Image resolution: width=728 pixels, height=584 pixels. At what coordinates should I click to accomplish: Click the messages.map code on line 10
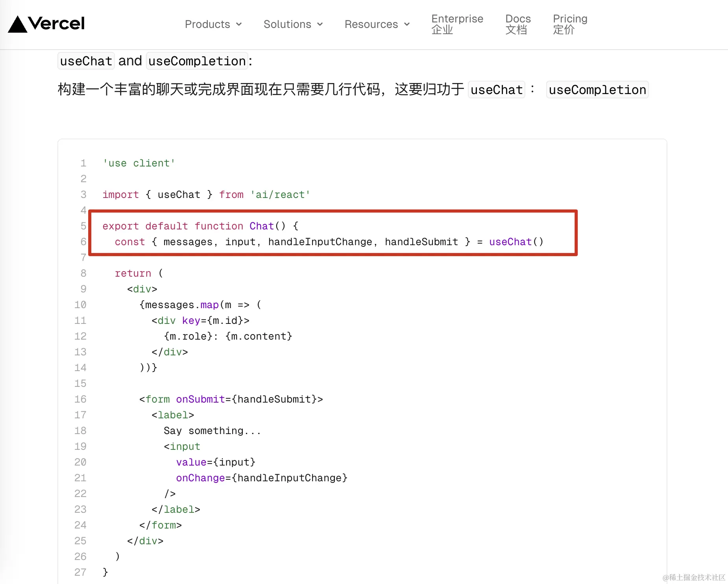[200, 305]
